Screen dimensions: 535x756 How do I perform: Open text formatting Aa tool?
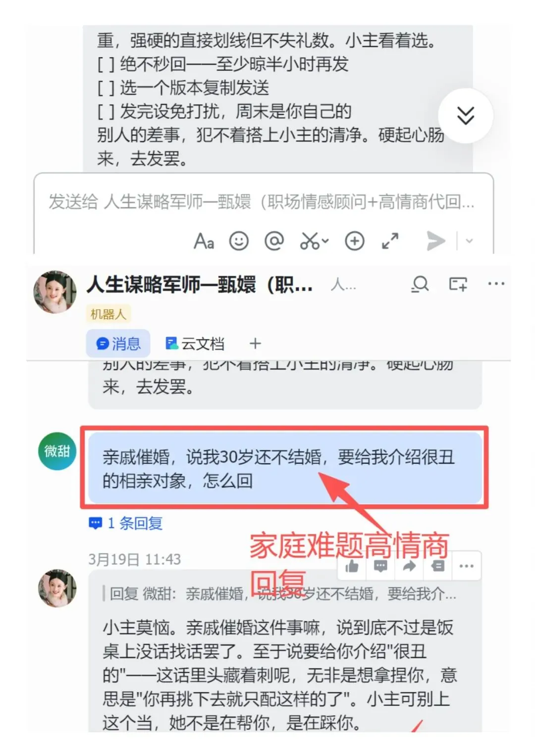[x=204, y=241]
